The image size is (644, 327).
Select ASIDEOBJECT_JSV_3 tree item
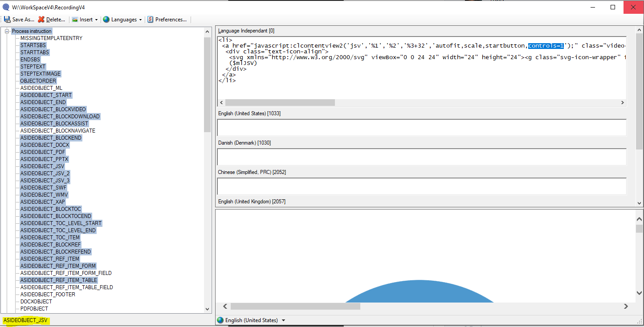pos(45,181)
